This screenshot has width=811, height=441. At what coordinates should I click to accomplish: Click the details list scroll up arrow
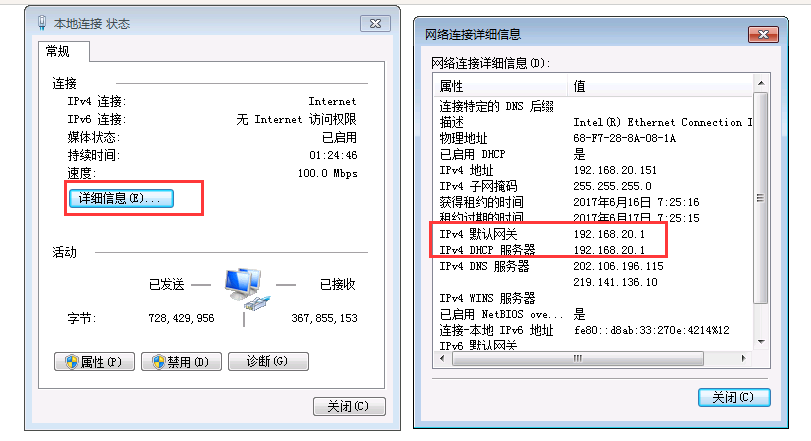(x=761, y=83)
